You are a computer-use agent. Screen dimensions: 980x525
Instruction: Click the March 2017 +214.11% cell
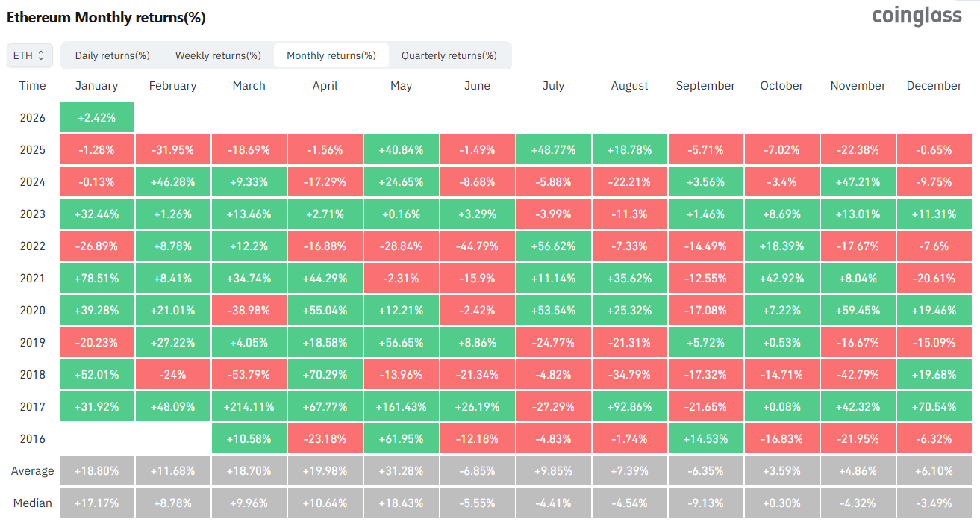point(249,407)
